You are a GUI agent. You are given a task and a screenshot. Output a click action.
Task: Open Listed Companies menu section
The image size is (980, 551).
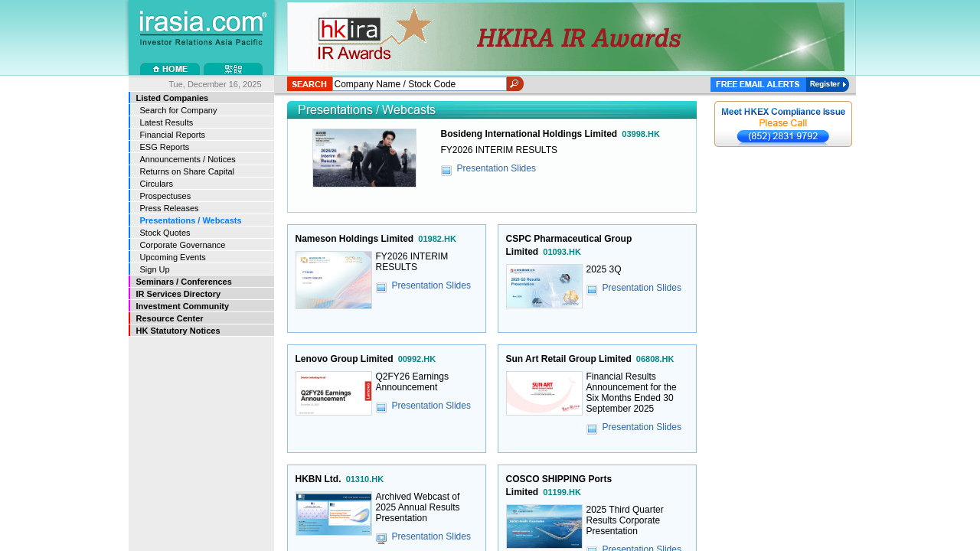[201, 98]
